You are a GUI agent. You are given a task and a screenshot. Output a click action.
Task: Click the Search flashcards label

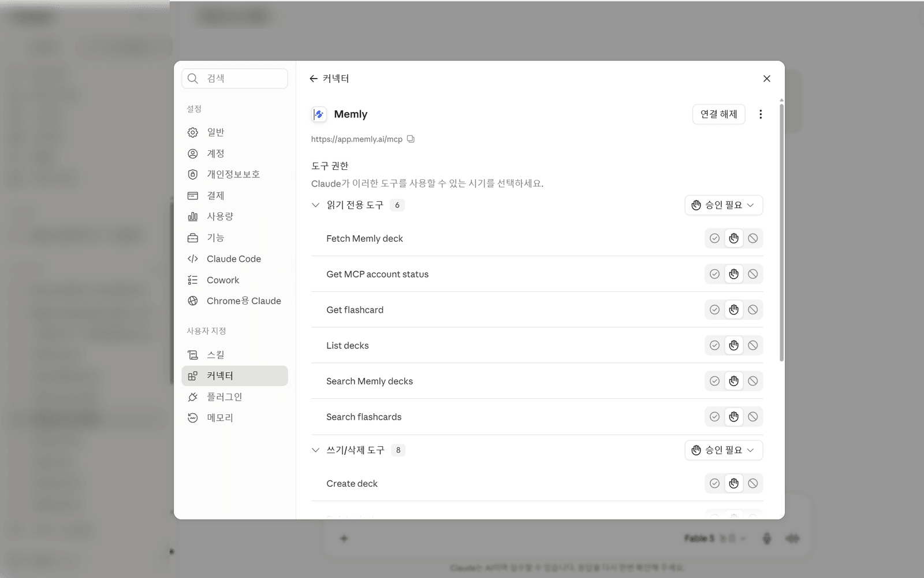(x=364, y=417)
